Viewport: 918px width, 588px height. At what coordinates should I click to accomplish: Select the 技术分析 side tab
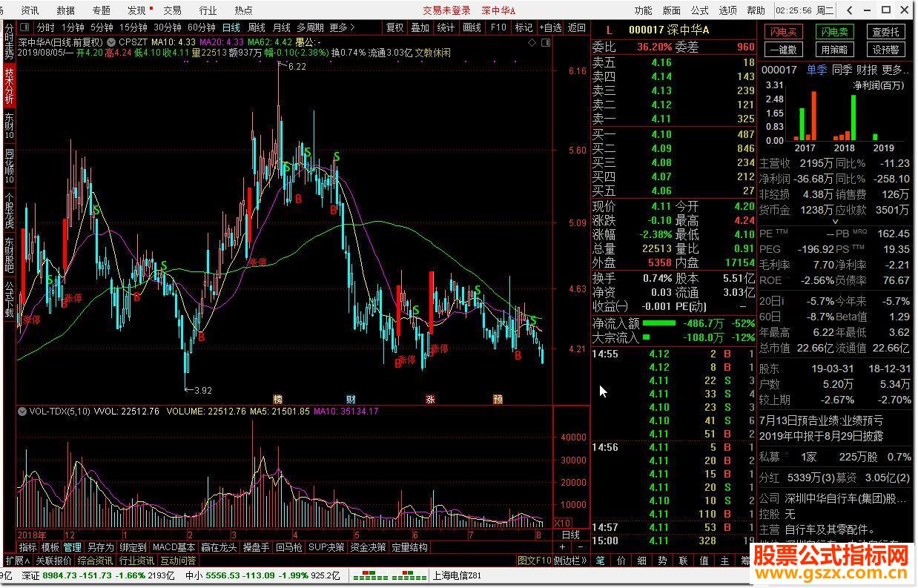[9, 87]
